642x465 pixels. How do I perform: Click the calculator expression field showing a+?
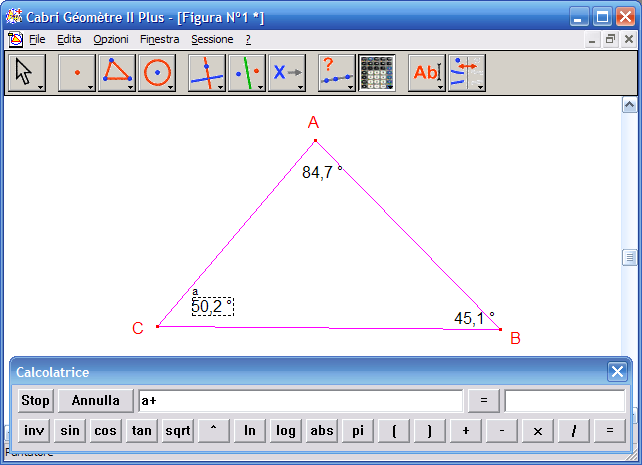[301, 400]
